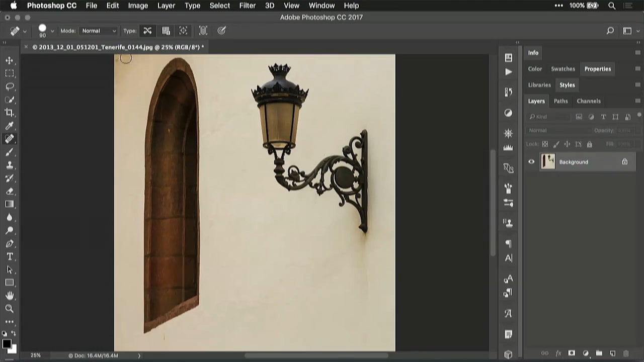Select the Quick Selection tool
Image resolution: width=644 pixels, height=362 pixels.
coord(10,100)
